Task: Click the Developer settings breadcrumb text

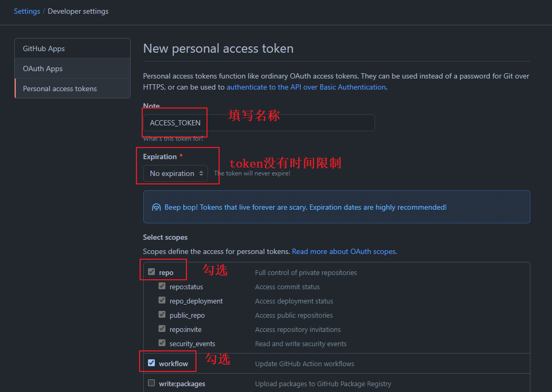Action: [78, 11]
